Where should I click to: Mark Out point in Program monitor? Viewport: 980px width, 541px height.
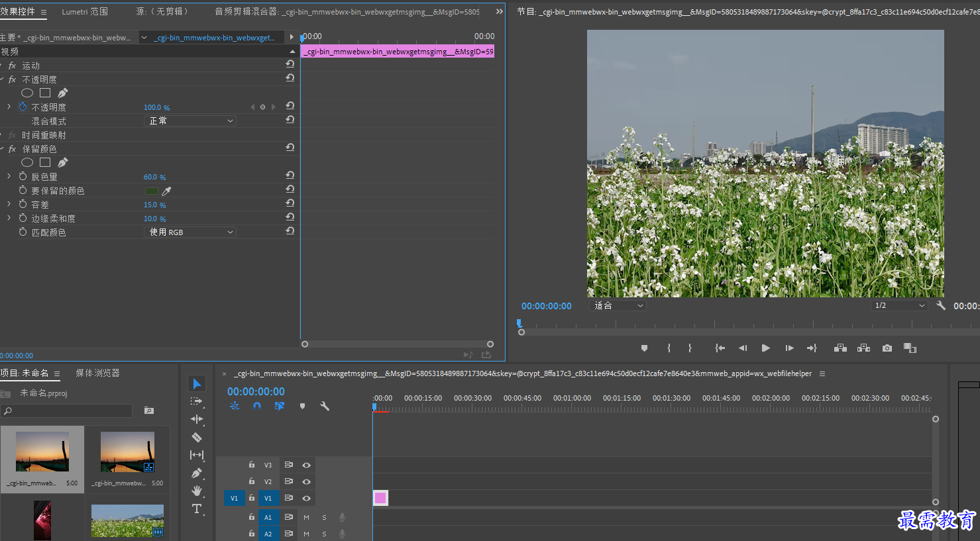click(x=690, y=348)
